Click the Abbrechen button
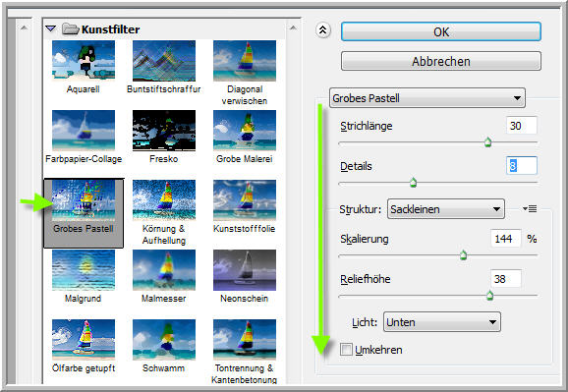 pos(441,61)
